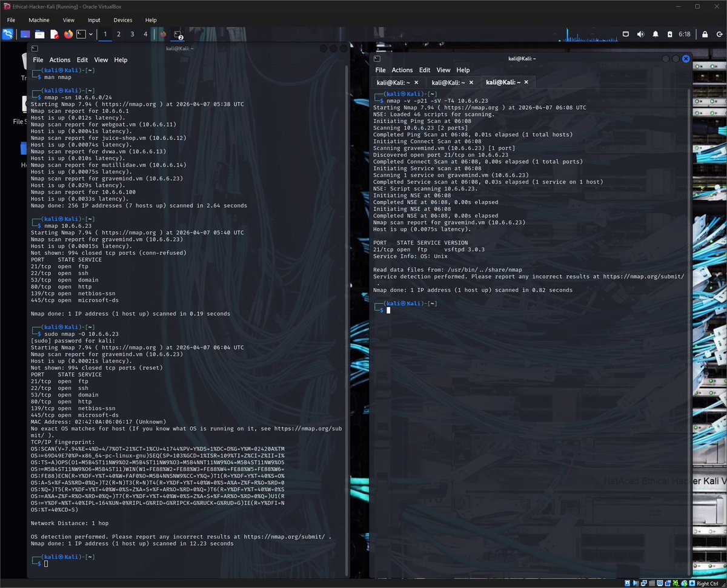Close the third active right-terminal tab

tap(526, 82)
